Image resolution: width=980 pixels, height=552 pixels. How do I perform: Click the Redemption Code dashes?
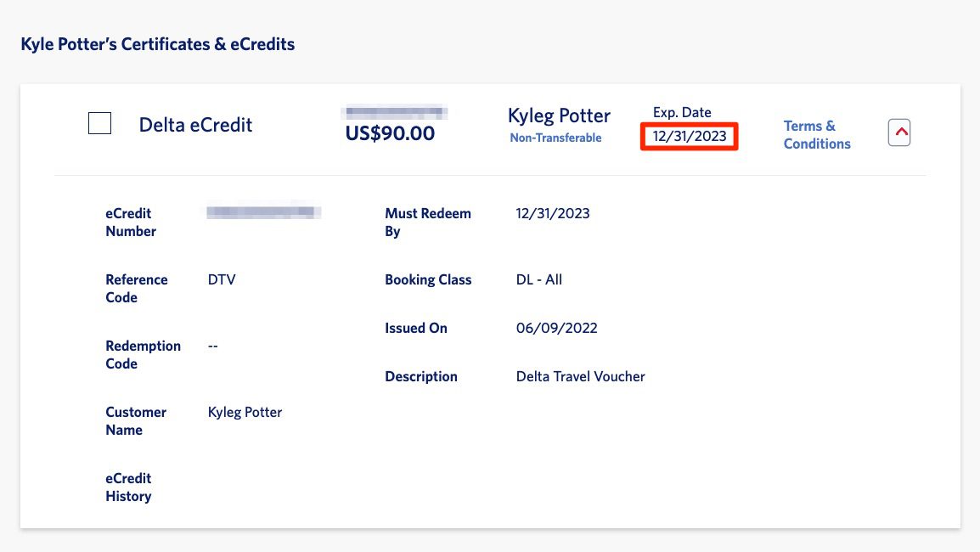[212, 346]
